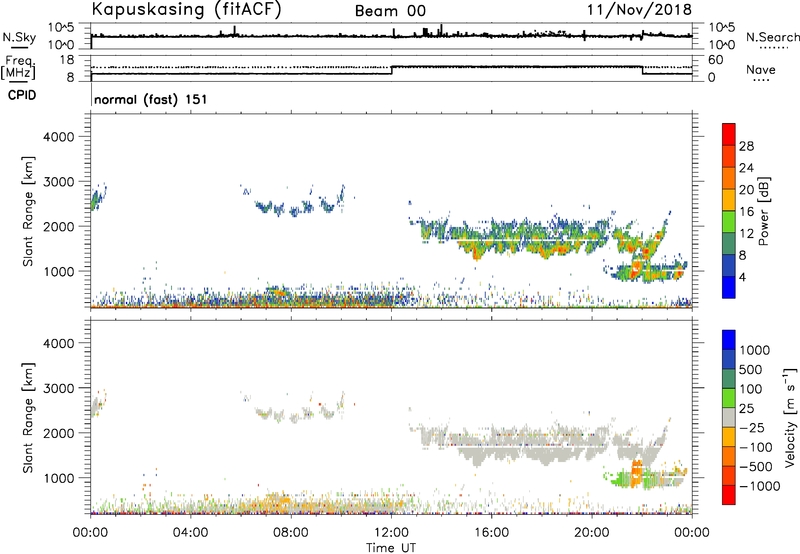
Task: Click the '20' power colorbar label
Action: pos(746,190)
